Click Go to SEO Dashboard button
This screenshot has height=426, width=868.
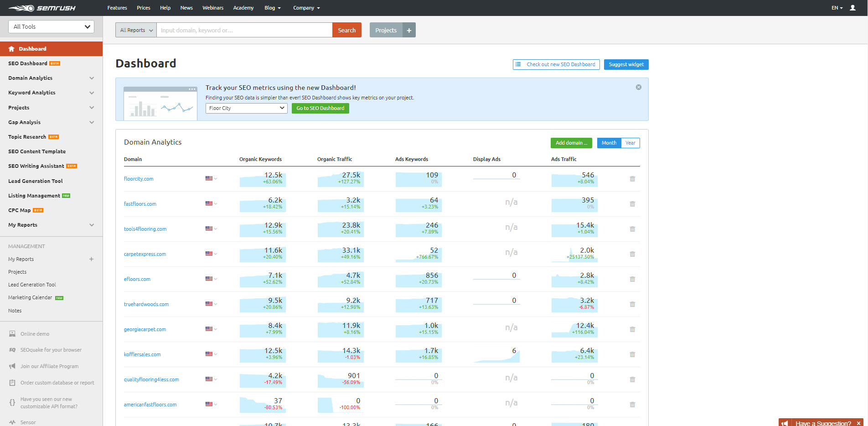coord(320,108)
